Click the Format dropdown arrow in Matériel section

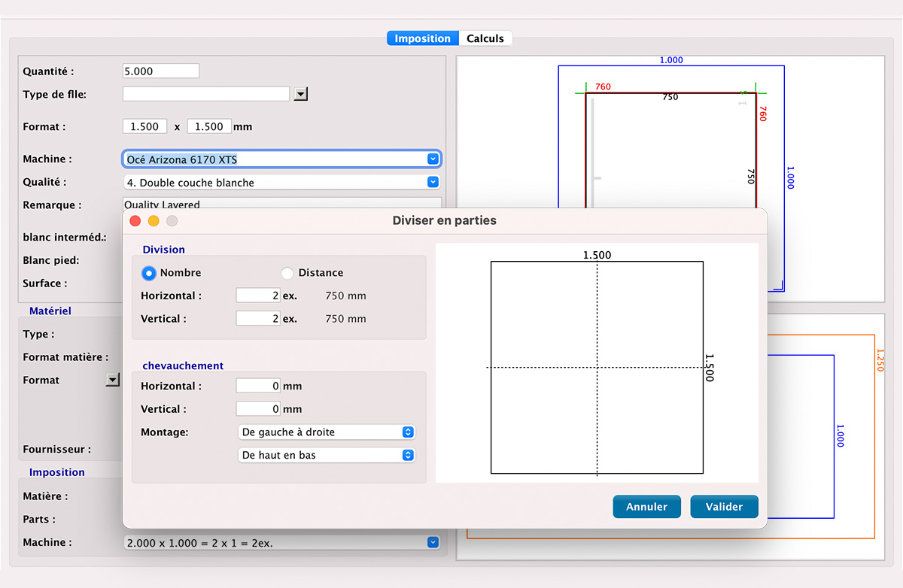tap(113, 380)
